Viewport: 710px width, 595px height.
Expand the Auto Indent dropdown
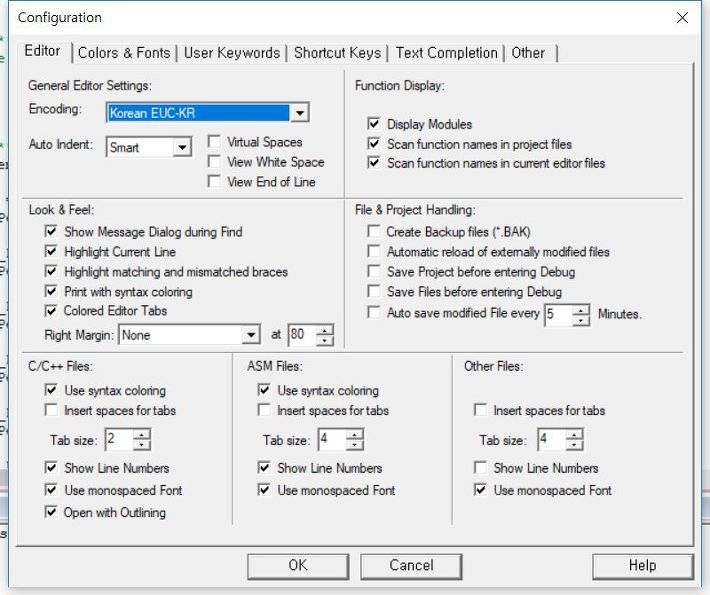click(x=182, y=147)
